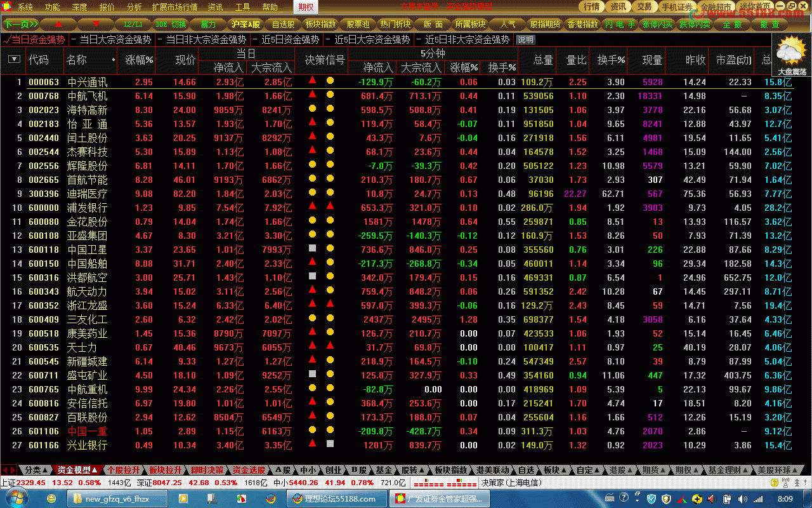Screen dimensions: 812x508
Task: Open the 扩展市场行情 menu
Action: point(174,8)
